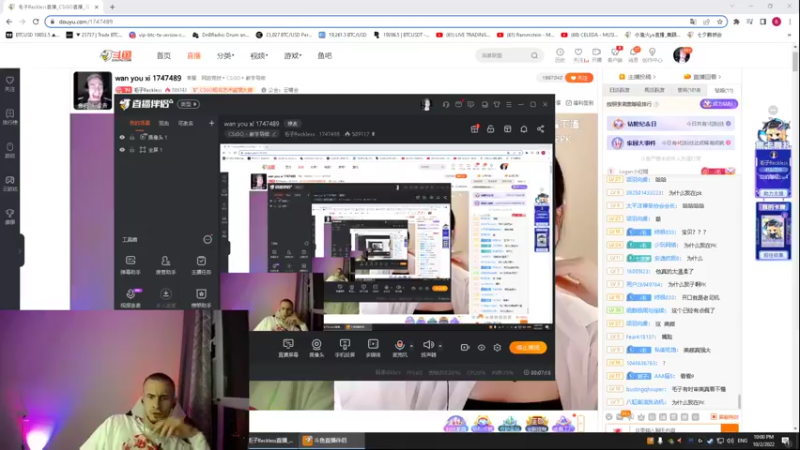The width and height of the screenshot is (800, 450).
Task: Click the bell notification icon above the preview
Action: point(523,129)
